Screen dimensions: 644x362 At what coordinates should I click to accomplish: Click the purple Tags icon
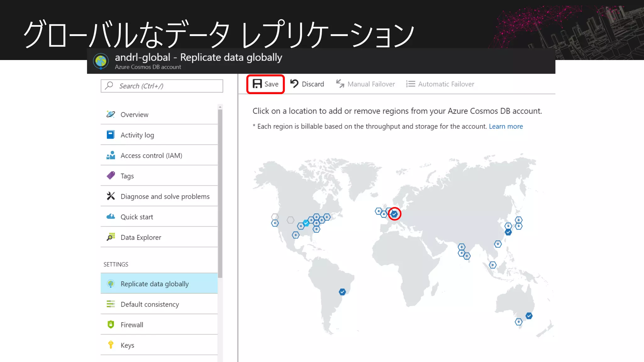[x=111, y=175]
